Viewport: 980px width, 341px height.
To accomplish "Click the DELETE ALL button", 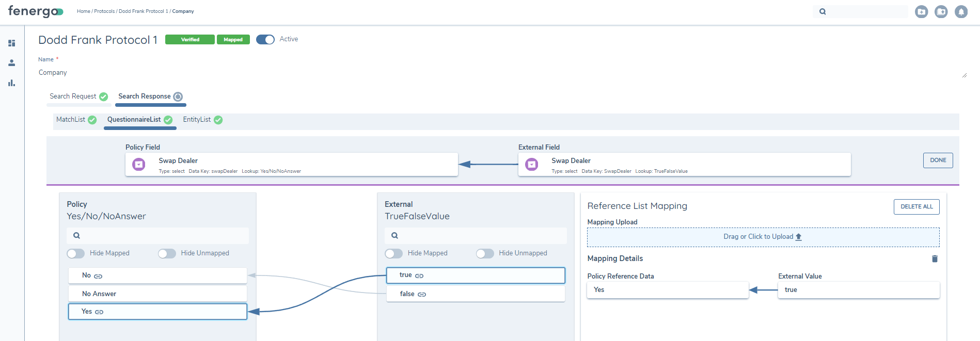I will click(916, 207).
